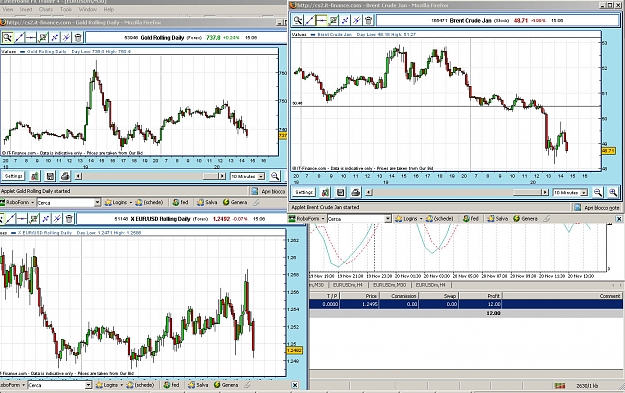Click left scroll arrow below Gold chart
This screenshot has width=625, height=393.
click(x=79, y=176)
